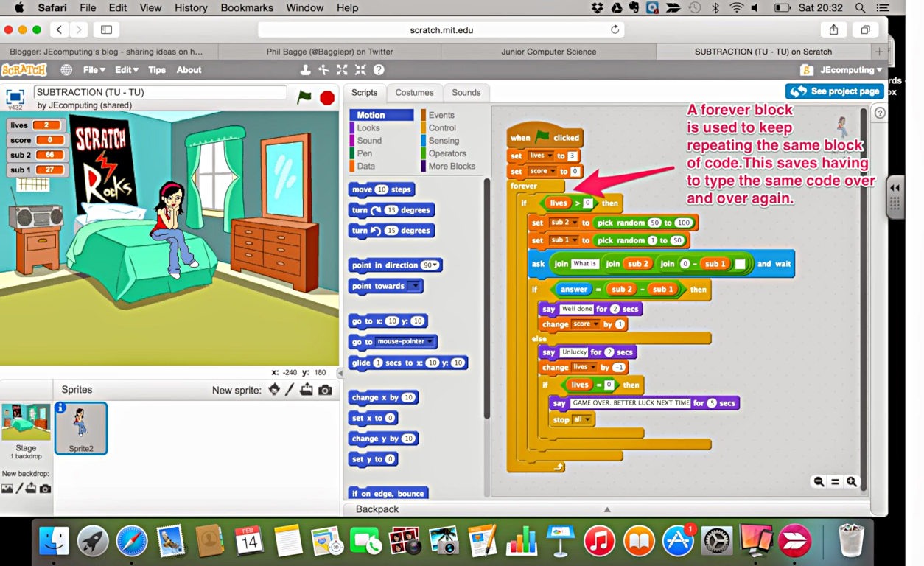
Task: Select the Shrink sprite tool
Action: pyautogui.click(x=360, y=70)
